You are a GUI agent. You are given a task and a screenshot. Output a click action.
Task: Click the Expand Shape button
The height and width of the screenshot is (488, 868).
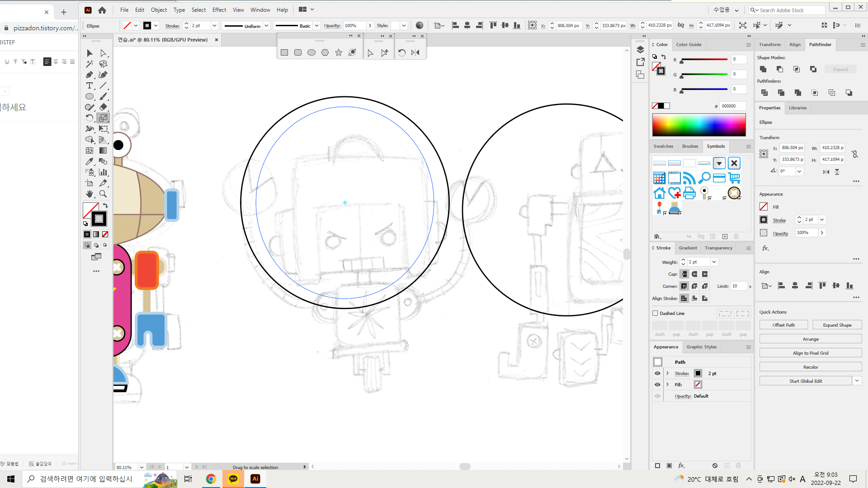click(837, 325)
